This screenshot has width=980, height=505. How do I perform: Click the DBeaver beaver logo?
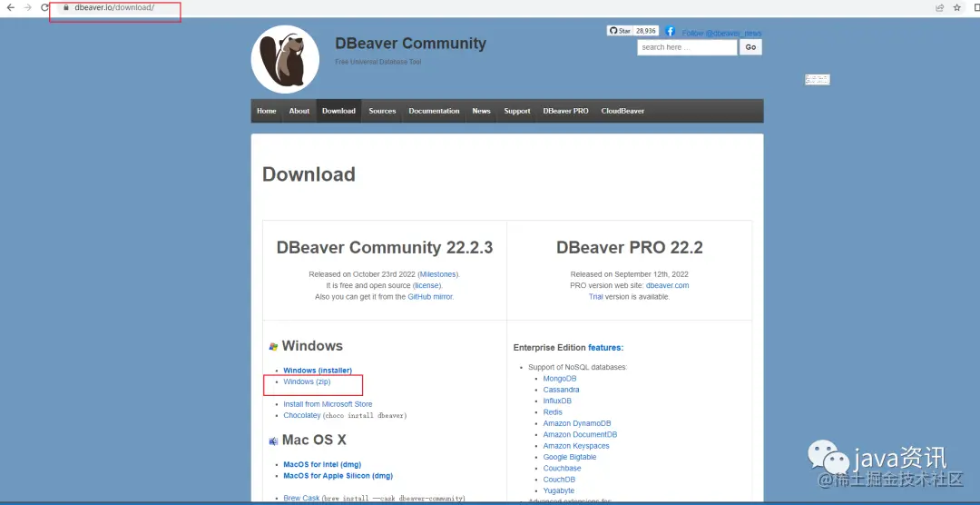click(285, 59)
